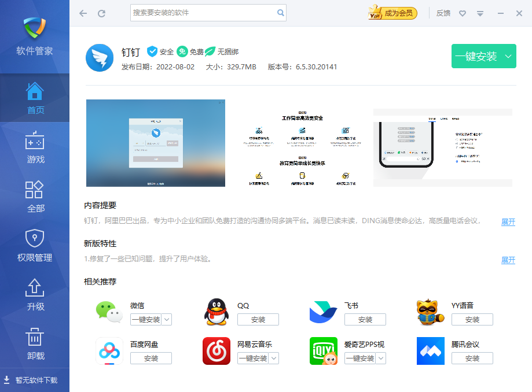The width and height of the screenshot is (532, 392).
Task: Click 一键安装 for 微信
Action: click(146, 320)
